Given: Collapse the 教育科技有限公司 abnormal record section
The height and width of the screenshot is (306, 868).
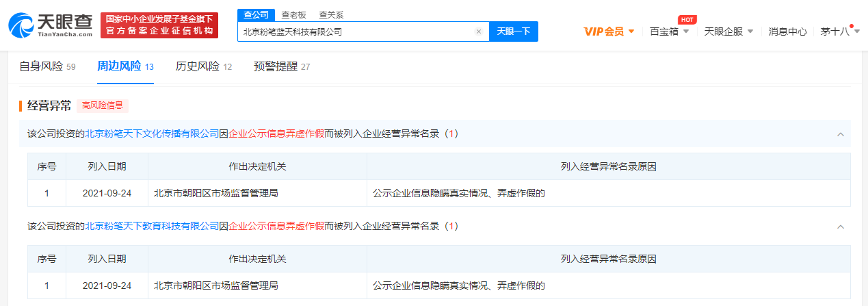Looking at the screenshot, I should pyautogui.click(x=841, y=227).
